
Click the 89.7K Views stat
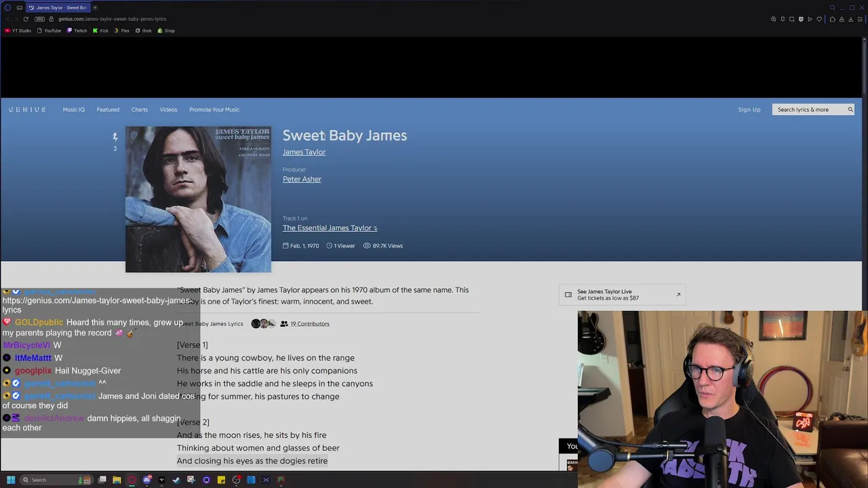point(383,246)
